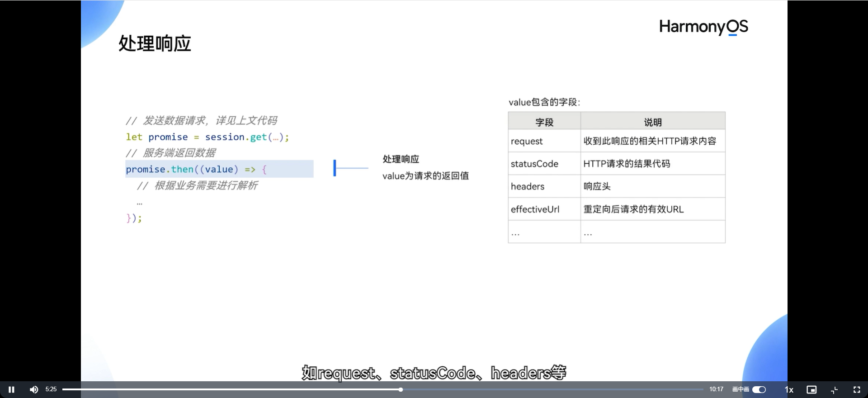Click the cell 重定向后请求的有效URL
Screen dimensions: 868x398
pos(653,209)
